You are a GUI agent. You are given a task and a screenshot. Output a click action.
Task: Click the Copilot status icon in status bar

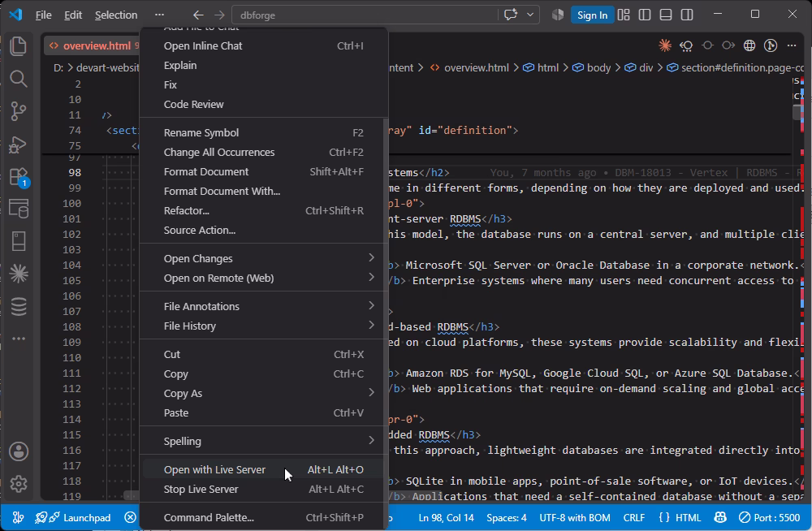[719, 517]
